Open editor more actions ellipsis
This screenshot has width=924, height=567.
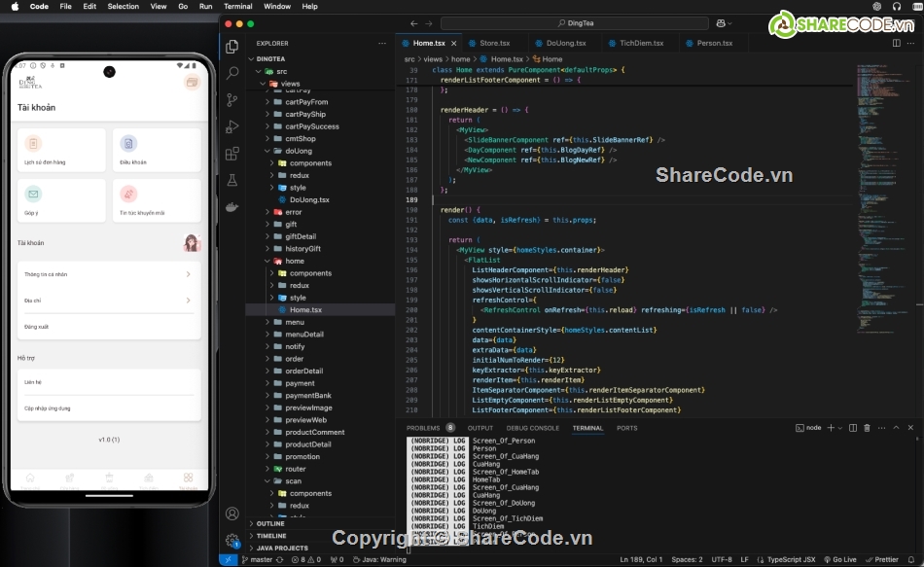(910, 43)
